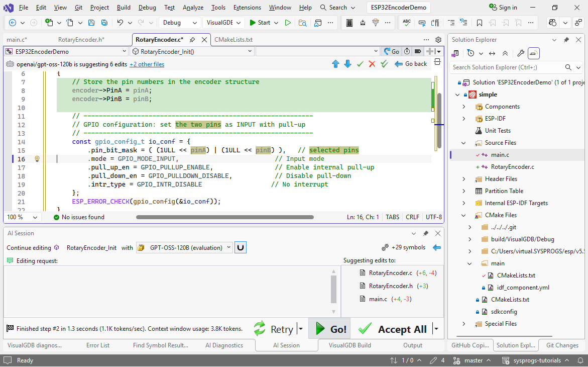Jump to next suggested edit with down arrow
The image size is (588, 367).
[347, 64]
